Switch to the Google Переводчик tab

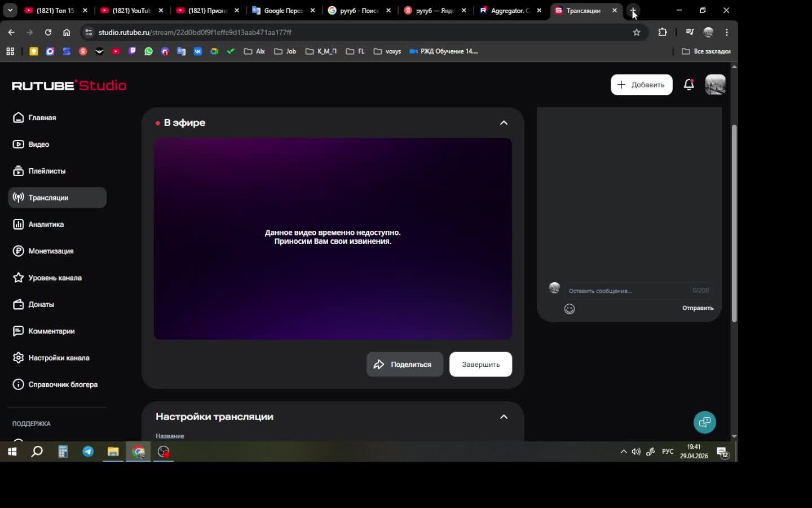tap(284, 10)
